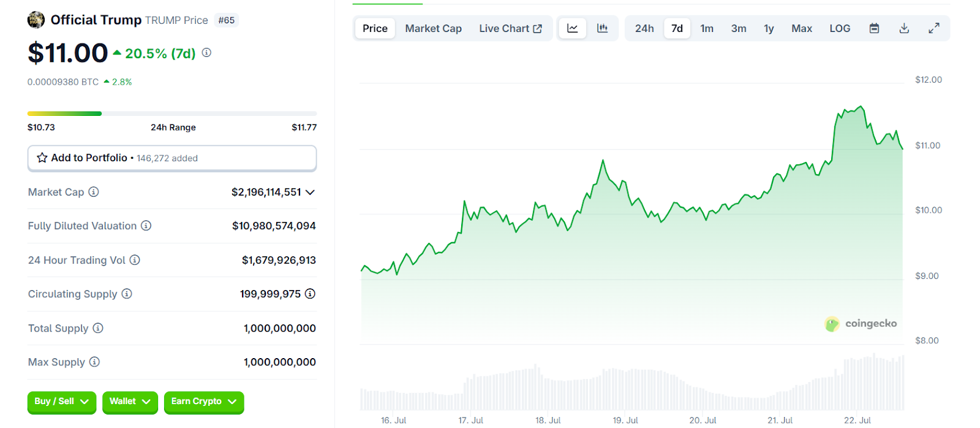This screenshot has height=428, width=980.
Task: Set chart range to 1y
Action: pos(769,28)
